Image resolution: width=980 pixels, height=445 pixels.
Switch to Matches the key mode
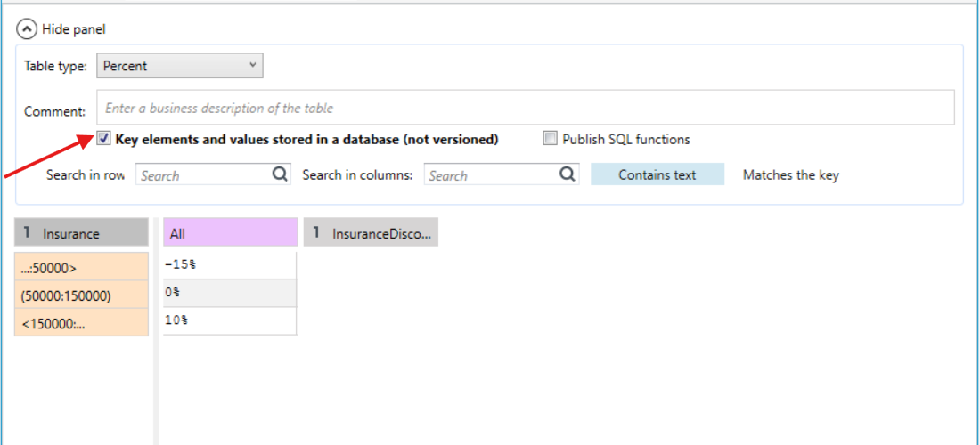(790, 174)
